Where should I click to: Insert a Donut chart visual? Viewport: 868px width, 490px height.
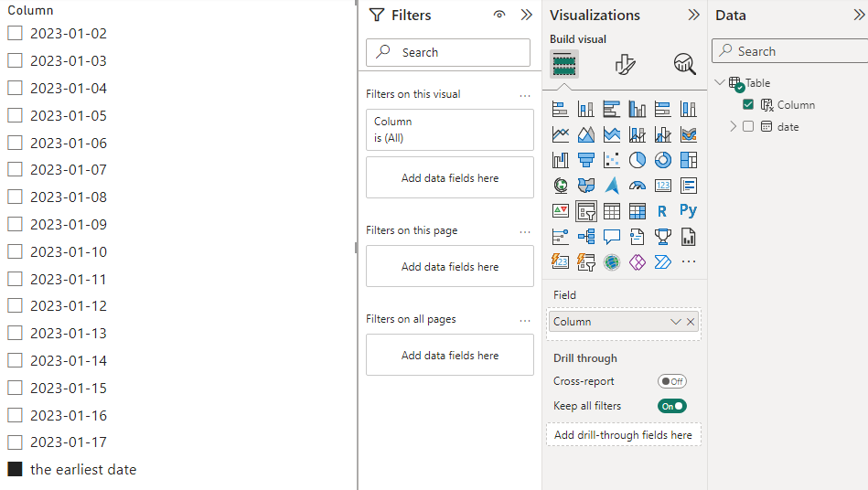point(662,160)
